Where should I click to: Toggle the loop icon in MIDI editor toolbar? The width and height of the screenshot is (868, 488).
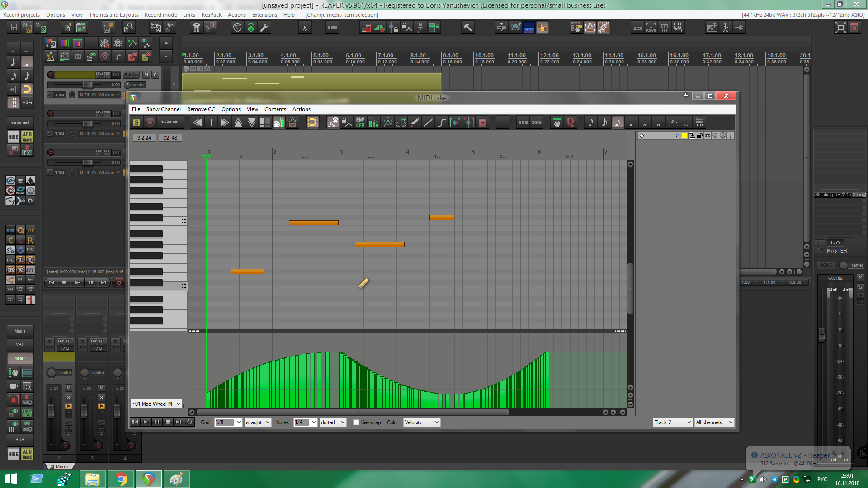point(312,122)
